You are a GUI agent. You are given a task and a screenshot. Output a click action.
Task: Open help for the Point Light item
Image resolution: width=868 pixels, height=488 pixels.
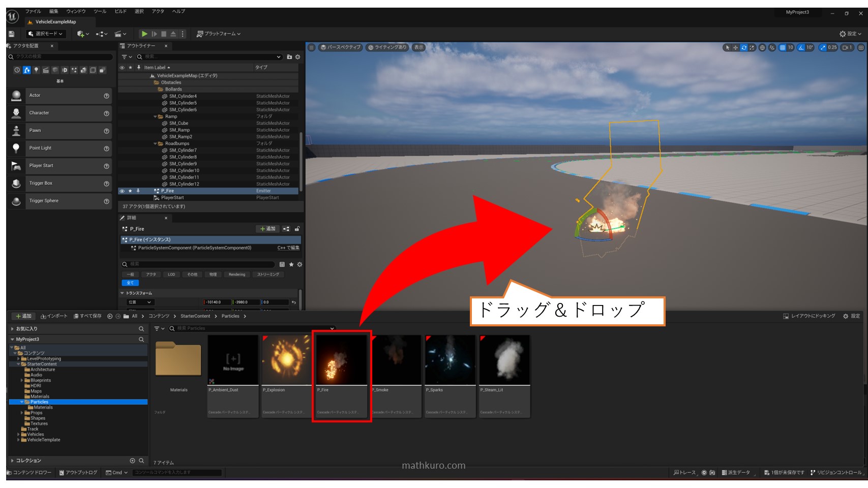click(106, 148)
